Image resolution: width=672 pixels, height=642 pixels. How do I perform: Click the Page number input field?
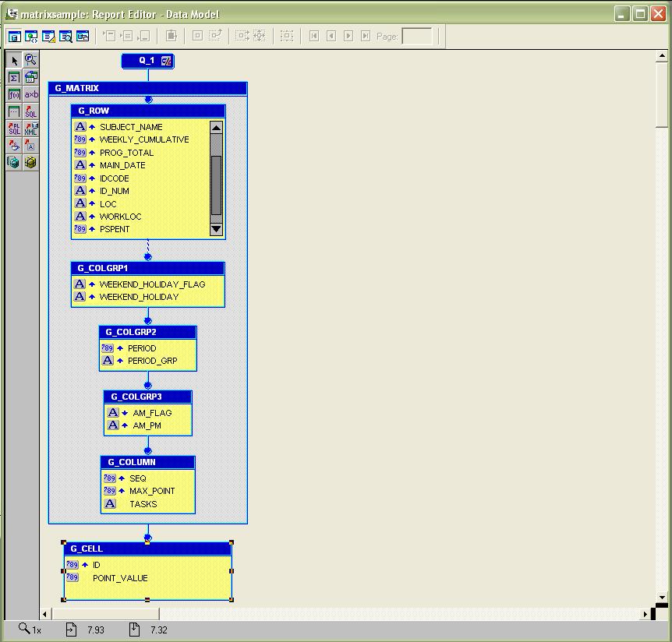tap(416, 36)
